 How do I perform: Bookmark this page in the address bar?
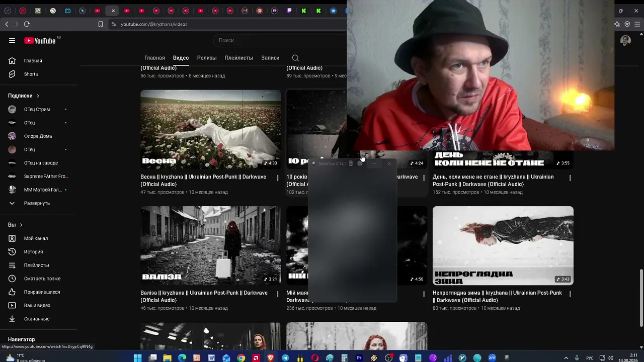[x=101, y=24]
